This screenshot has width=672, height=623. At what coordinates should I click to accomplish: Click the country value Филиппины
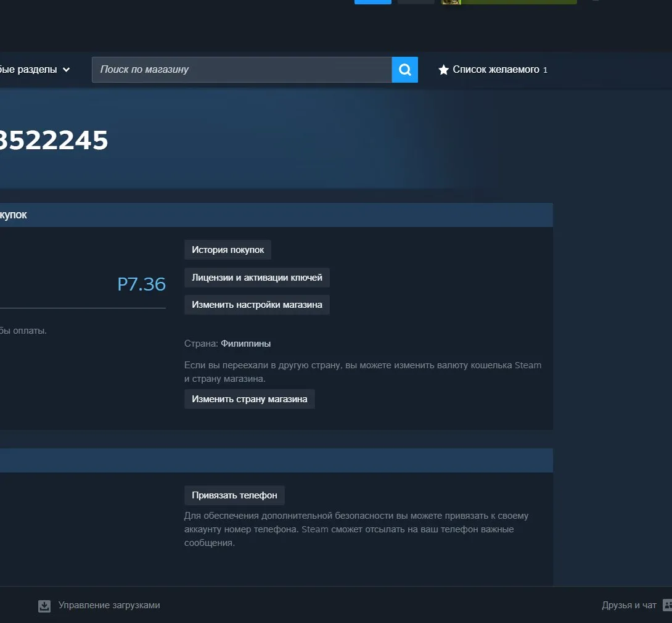click(x=245, y=344)
